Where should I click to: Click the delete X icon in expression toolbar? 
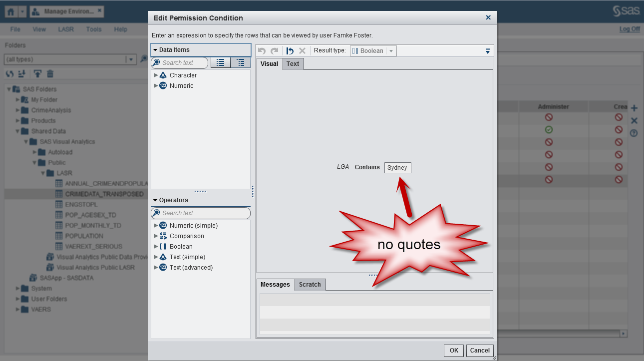302,51
